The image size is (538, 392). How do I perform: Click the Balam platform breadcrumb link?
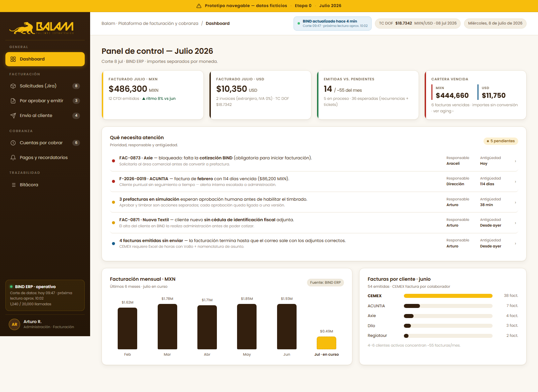tap(150, 24)
